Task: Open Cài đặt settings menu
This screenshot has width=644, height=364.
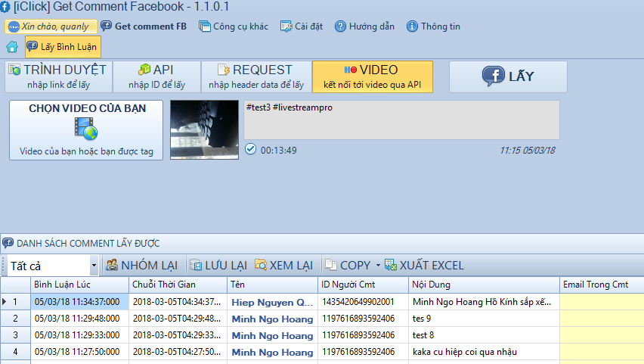Action: click(302, 26)
